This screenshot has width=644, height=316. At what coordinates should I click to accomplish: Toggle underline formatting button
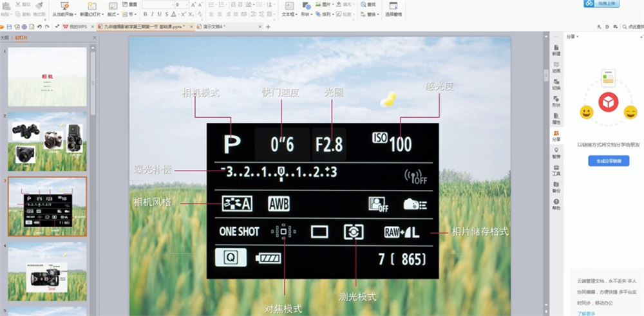pos(160,14)
